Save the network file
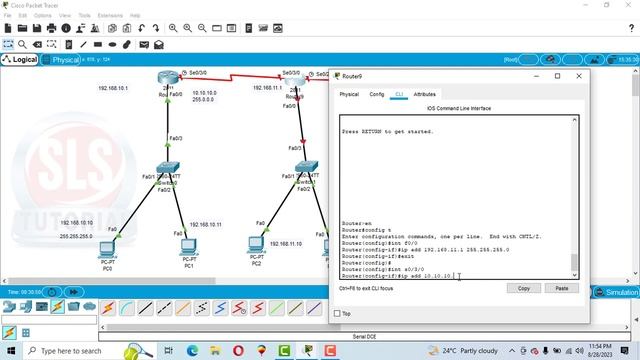 coord(37,28)
